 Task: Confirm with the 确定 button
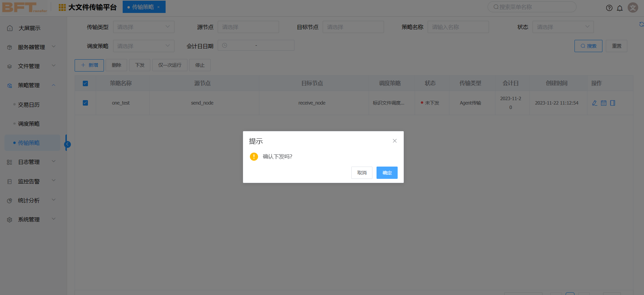pos(387,173)
